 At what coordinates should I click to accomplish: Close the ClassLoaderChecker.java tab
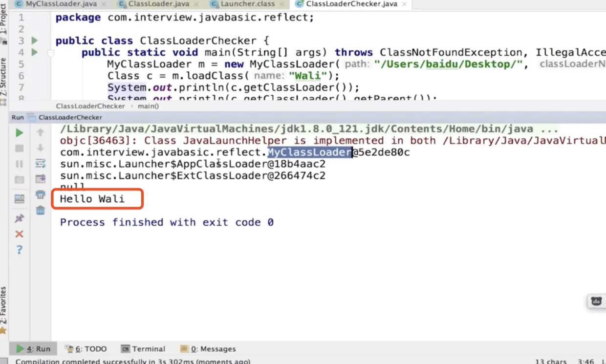click(x=405, y=4)
